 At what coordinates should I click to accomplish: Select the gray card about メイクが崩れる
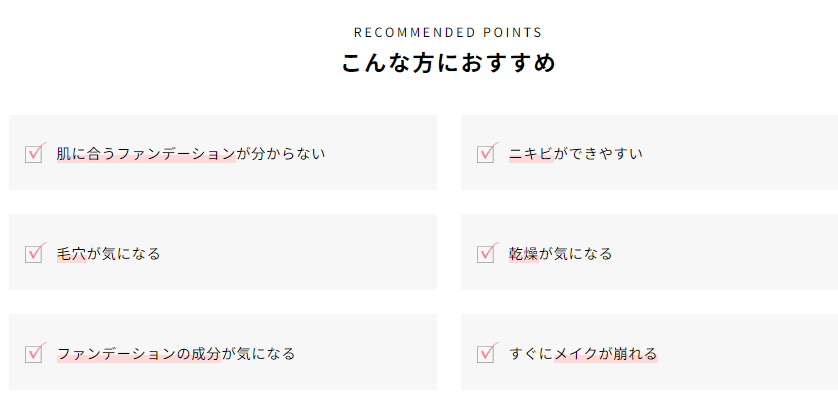coord(649,352)
